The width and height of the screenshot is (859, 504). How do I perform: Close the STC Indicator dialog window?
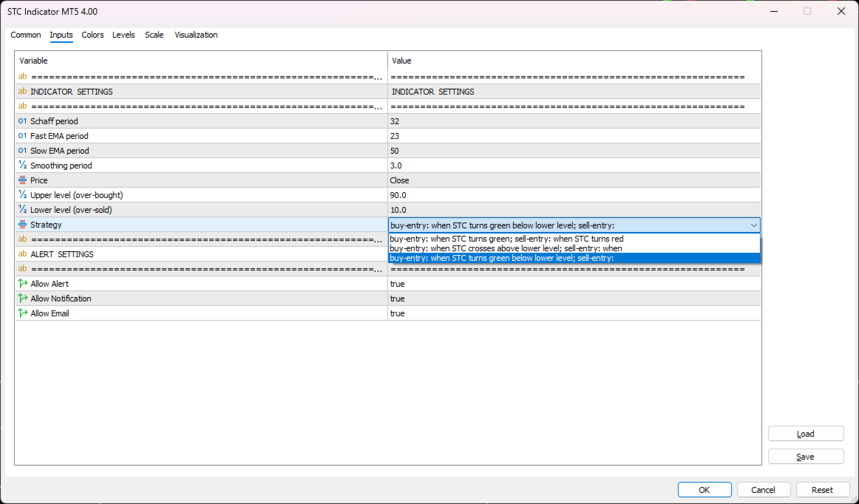(841, 12)
